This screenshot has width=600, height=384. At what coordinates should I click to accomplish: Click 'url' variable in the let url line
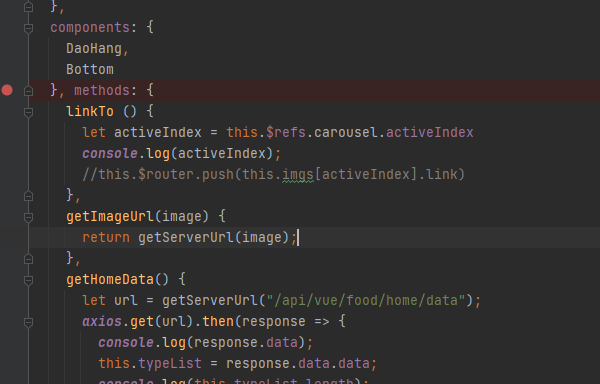coord(126,301)
